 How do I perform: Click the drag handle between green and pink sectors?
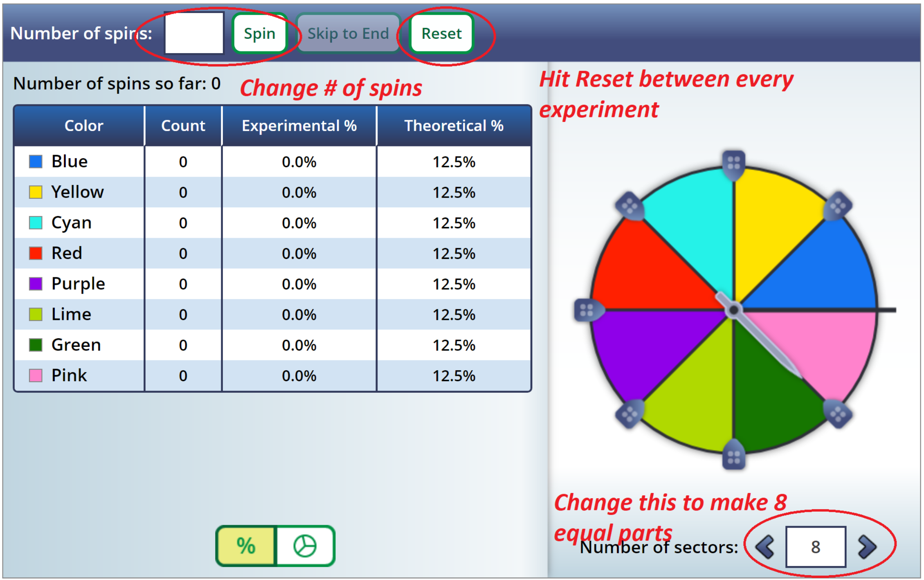(837, 414)
